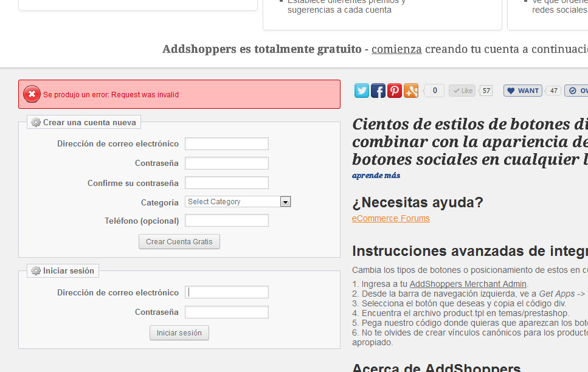588x372 pixels.
Task: Click the ¿Necesitas ayuda? heading
Action: point(417,202)
